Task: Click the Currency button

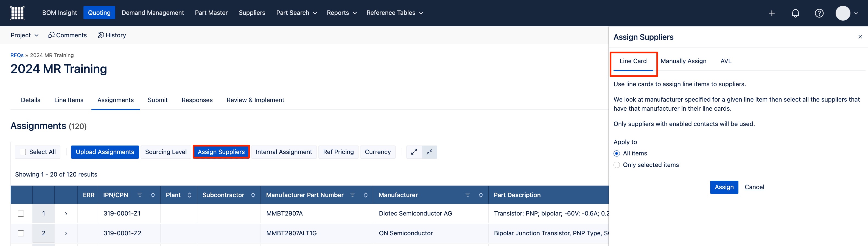Action: pos(378,152)
